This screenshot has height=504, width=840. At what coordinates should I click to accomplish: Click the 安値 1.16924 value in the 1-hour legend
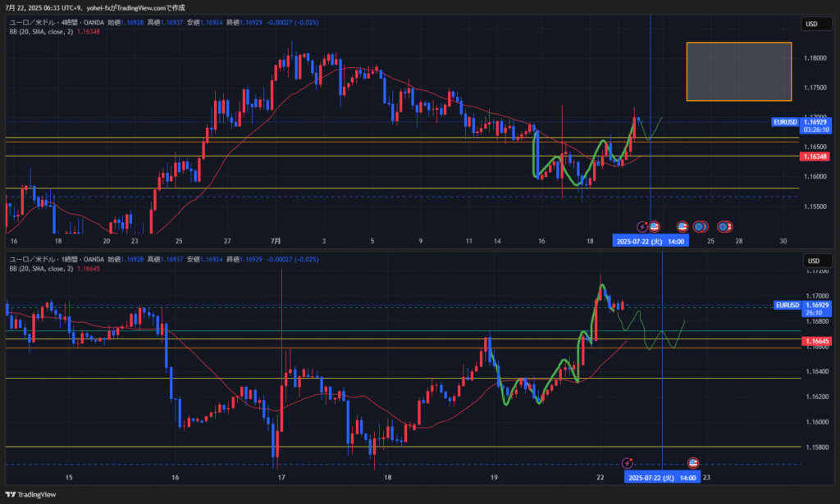[204, 260]
